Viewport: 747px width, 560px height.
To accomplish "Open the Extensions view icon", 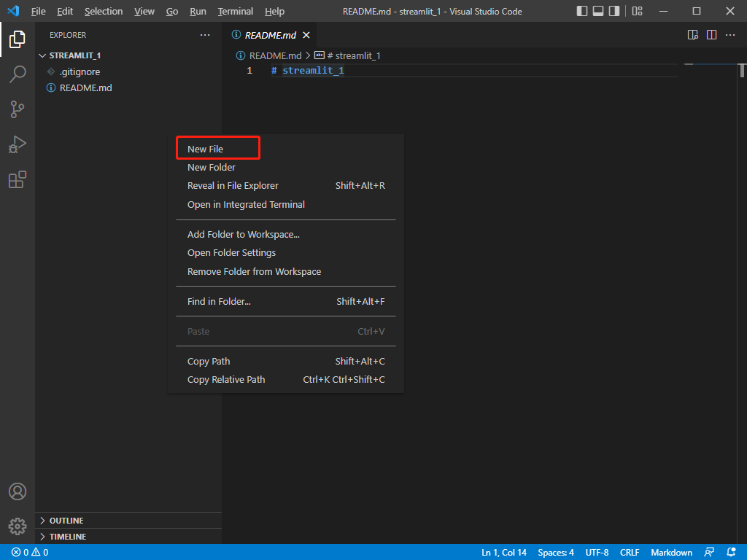I will (x=18, y=179).
